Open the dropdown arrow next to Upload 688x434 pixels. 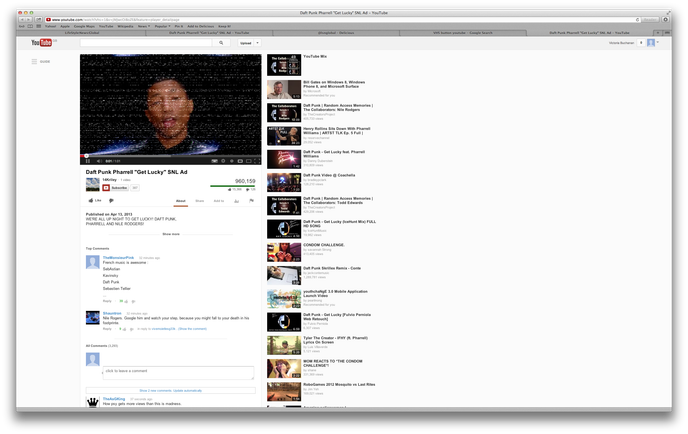point(257,43)
